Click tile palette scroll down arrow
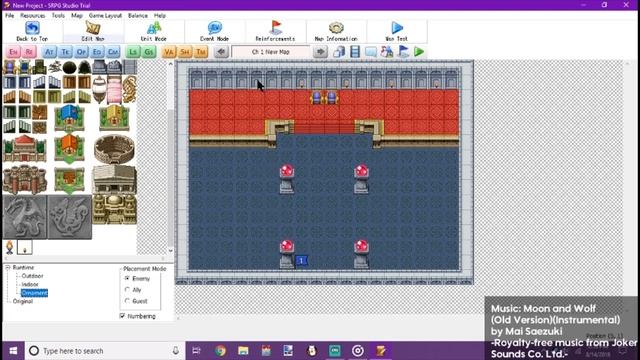The width and height of the screenshot is (640, 360). point(171,251)
